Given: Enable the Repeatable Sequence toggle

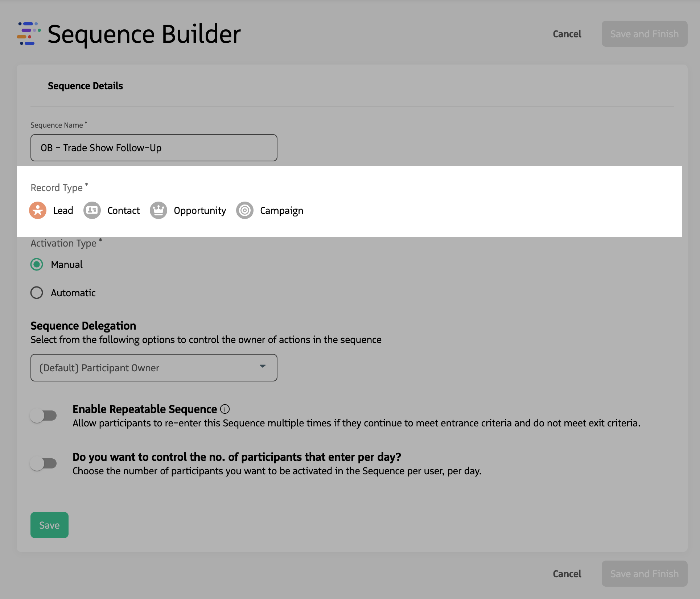Looking at the screenshot, I should 44,416.
